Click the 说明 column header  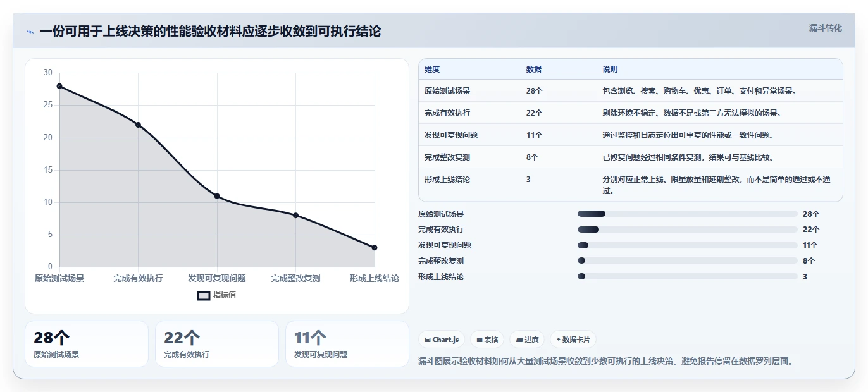click(x=611, y=70)
